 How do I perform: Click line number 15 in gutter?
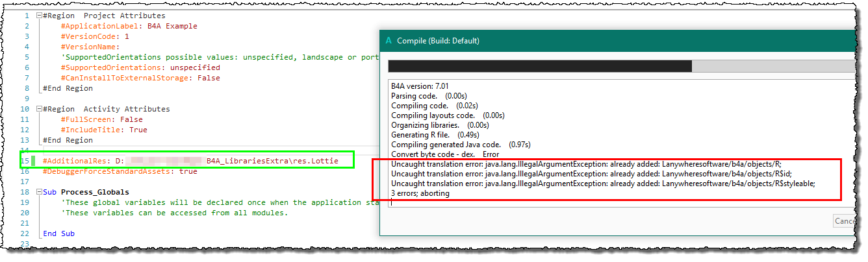(25, 161)
